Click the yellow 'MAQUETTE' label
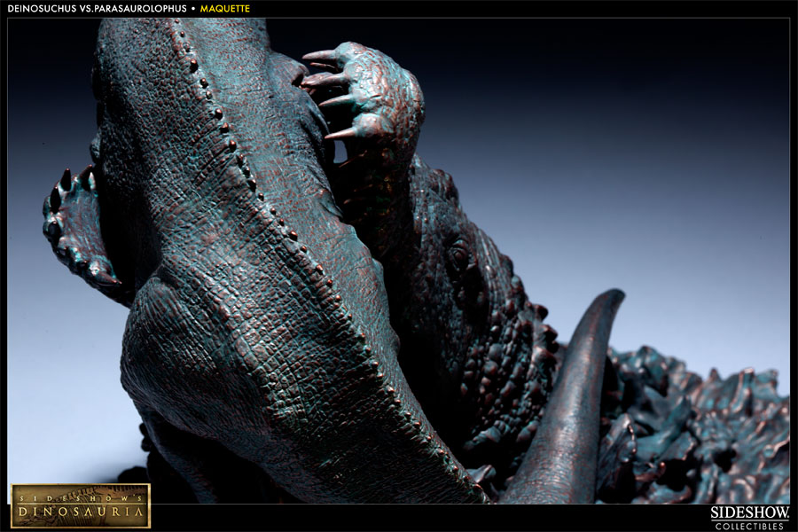Viewport: 798px width, 532px height. [x=225, y=9]
